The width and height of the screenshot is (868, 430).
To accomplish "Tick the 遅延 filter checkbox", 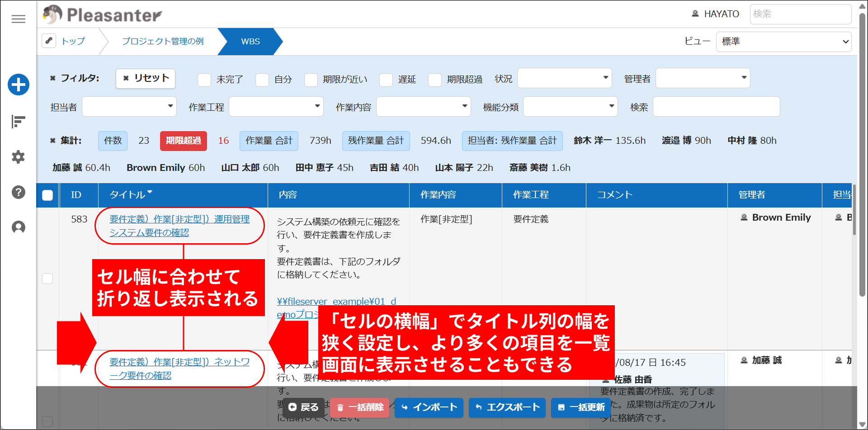I will coord(386,80).
